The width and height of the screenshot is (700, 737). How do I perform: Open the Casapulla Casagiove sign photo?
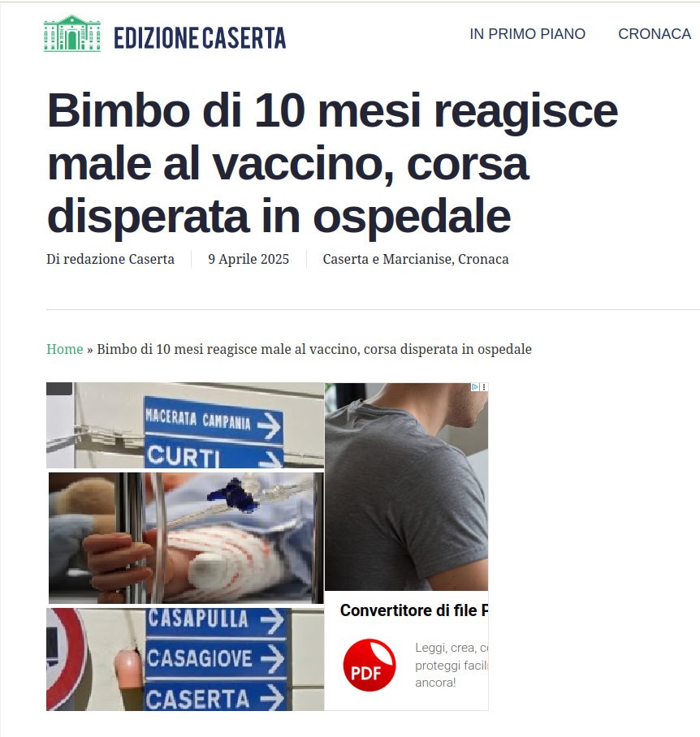click(x=185, y=659)
